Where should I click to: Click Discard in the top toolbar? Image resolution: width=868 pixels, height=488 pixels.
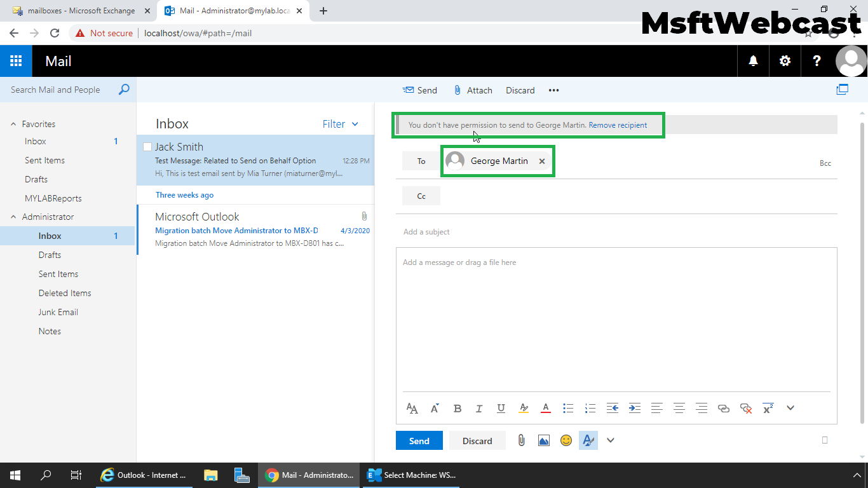pyautogui.click(x=520, y=90)
